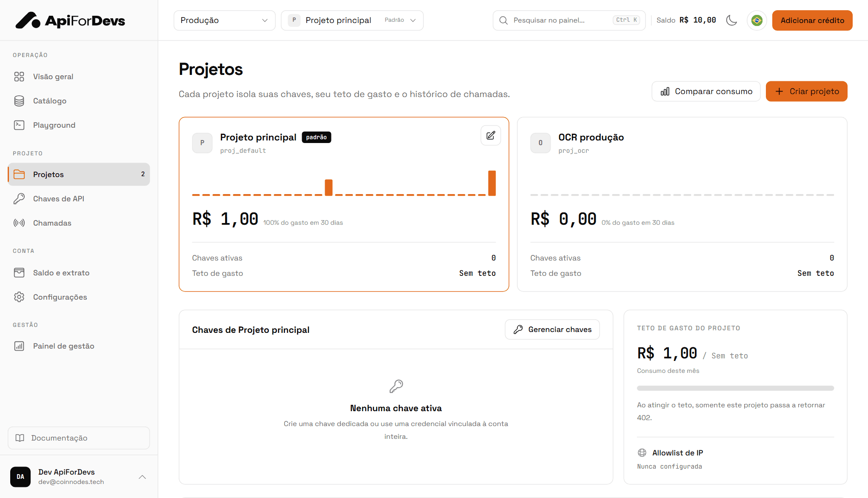Click the tall last bar in spending chart
Viewport: 868px width, 498px height.
[x=492, y=183]
